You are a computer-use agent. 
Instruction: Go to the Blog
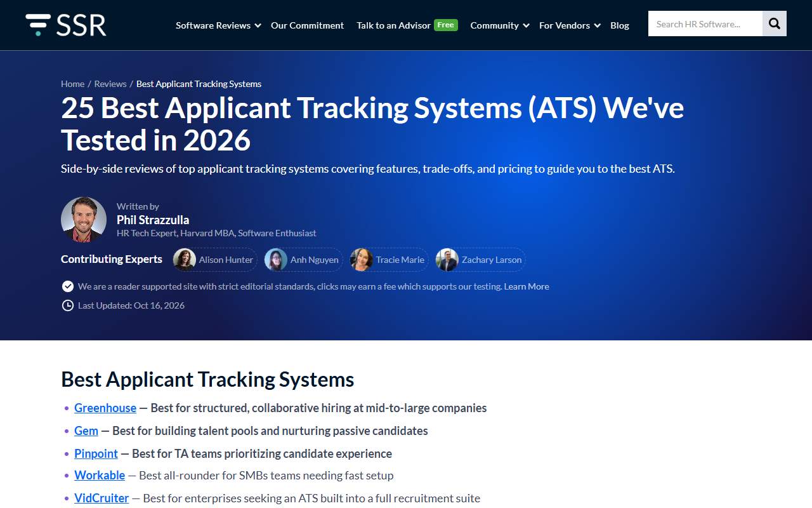[x=620, y=25]
